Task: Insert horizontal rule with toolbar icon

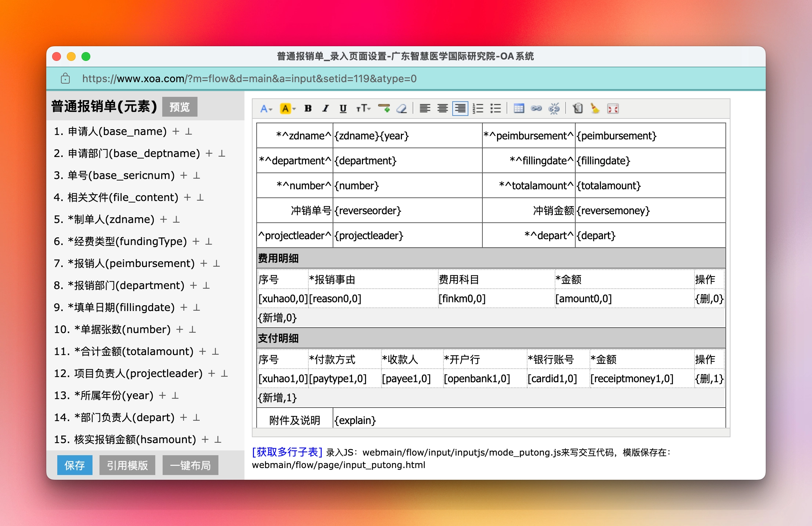Action: [x=384, y=109]
